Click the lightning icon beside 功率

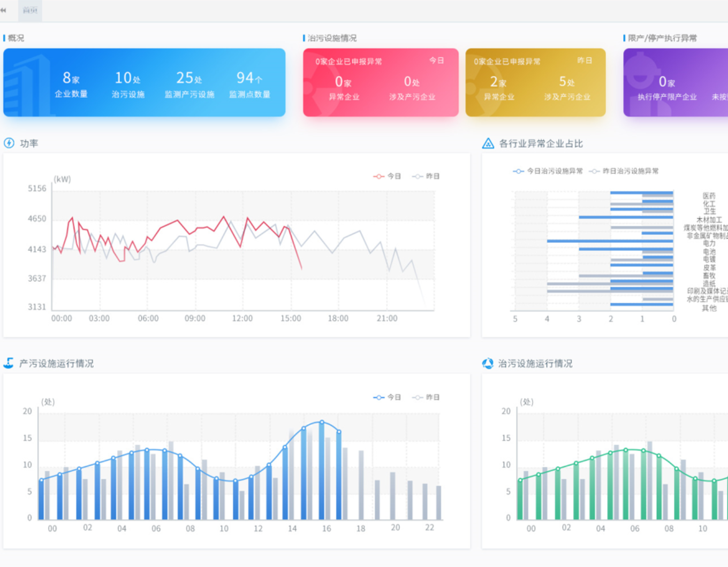click(x=9, y=143)
